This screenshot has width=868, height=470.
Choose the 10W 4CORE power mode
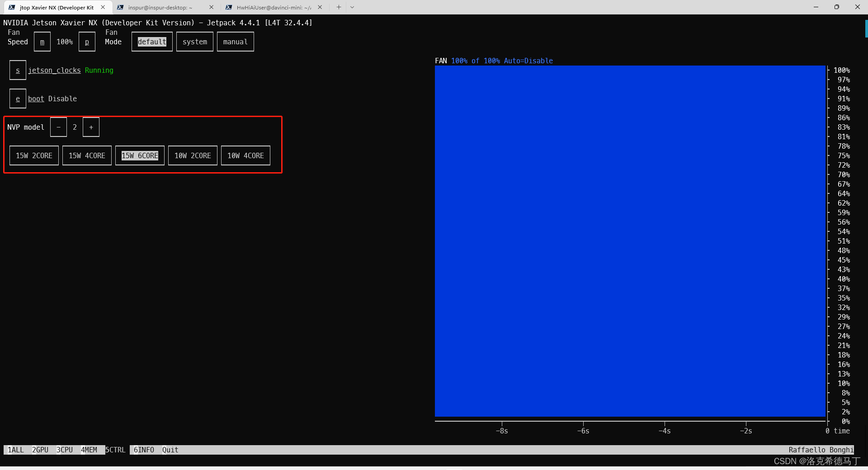[x=245, y=156]
